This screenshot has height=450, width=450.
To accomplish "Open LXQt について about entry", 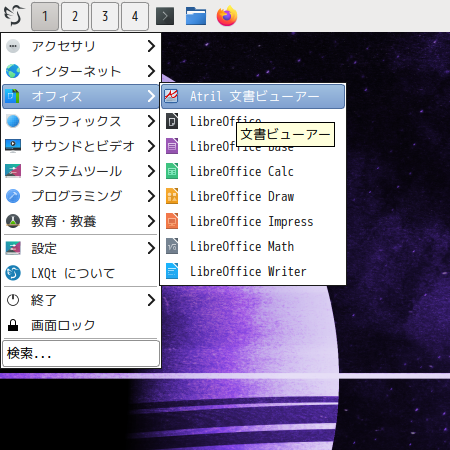I will pyautogui.click(x=81, y=273).
